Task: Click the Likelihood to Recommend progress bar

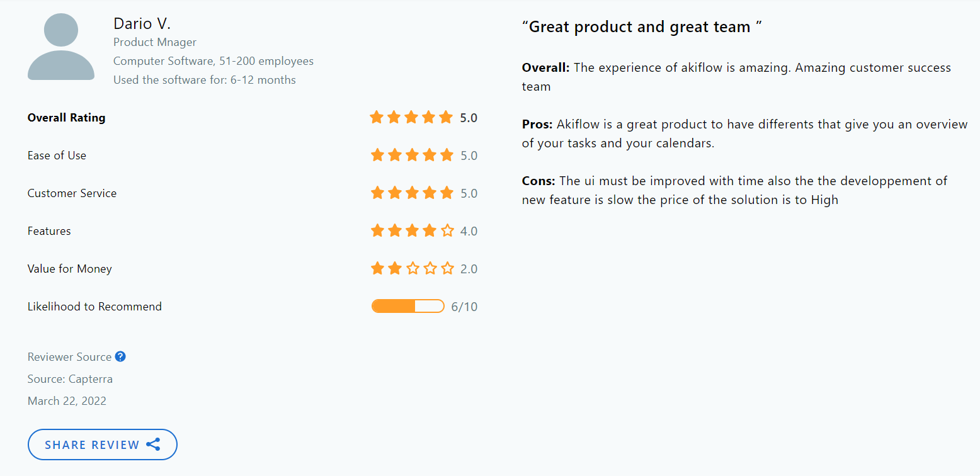Action: [x=407, y=306]
